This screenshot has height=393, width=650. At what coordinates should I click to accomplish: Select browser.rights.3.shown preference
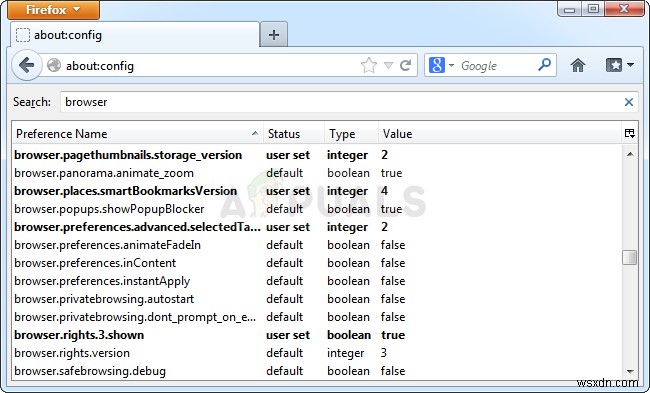click(317, 335)
